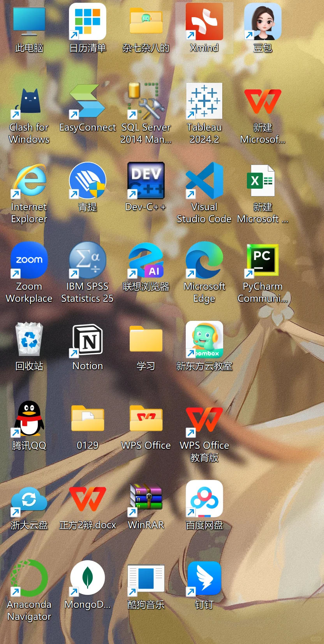This screenshot has width=324, height=644.
Task: Open the WPS Office folder icon
Action: (146, 419)
